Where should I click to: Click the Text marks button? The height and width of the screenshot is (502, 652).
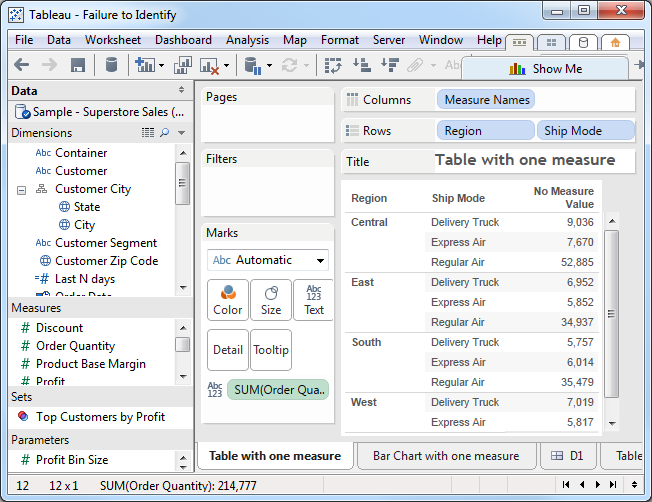314,300
